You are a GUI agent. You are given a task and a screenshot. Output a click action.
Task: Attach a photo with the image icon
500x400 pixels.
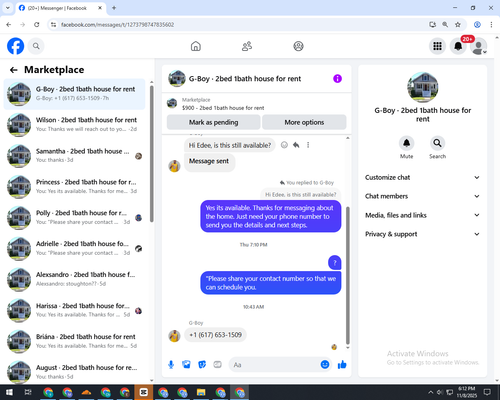point(186,365)
